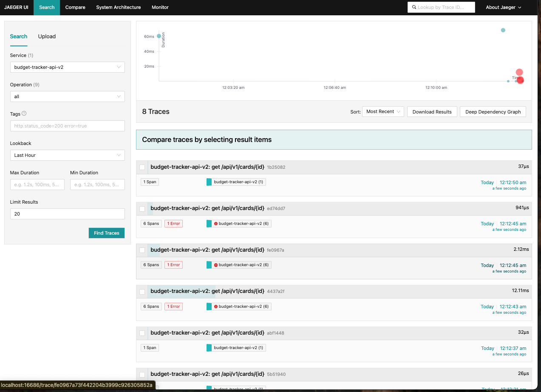Select checkbox for trace 1b25082

click(x=142, y=168)
